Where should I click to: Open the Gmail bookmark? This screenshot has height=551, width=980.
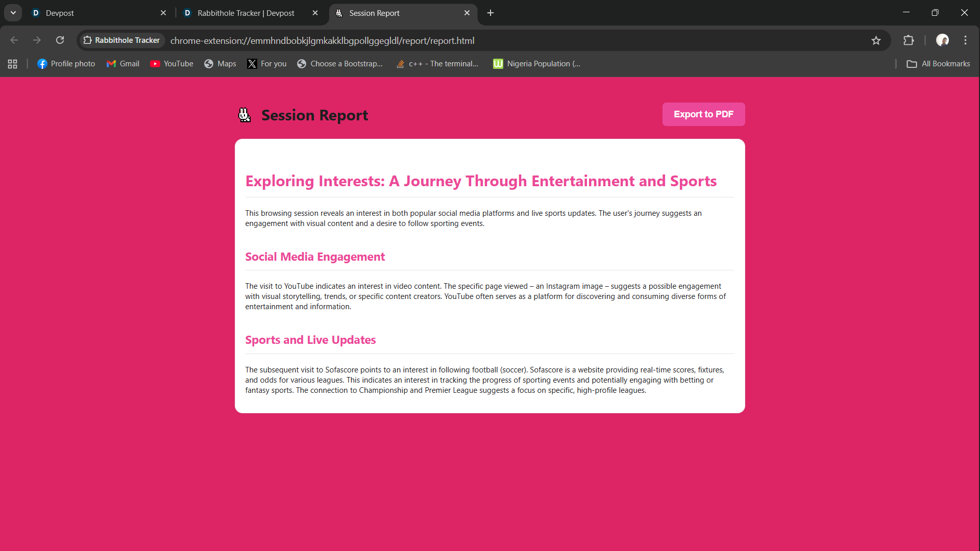click(123, 64)
